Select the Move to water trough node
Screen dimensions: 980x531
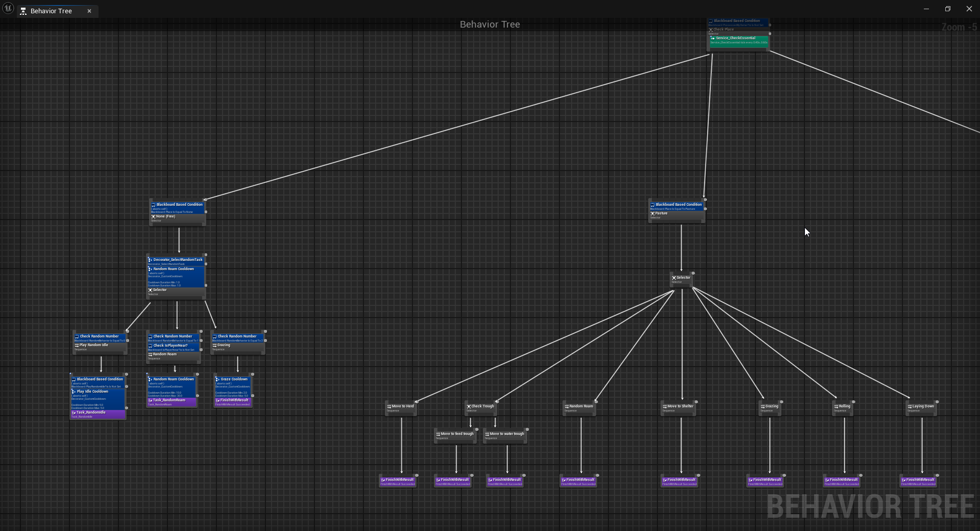(505, 436)
